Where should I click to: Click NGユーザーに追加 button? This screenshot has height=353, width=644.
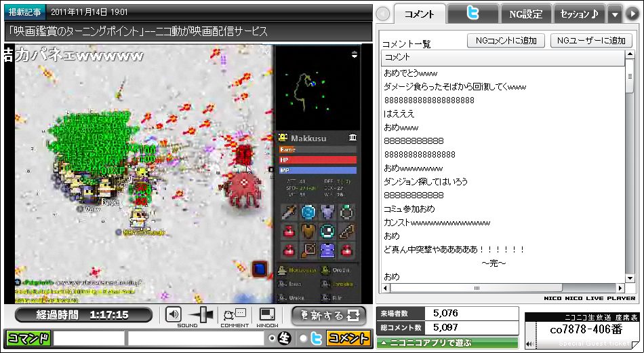click(x=591, y=40)
